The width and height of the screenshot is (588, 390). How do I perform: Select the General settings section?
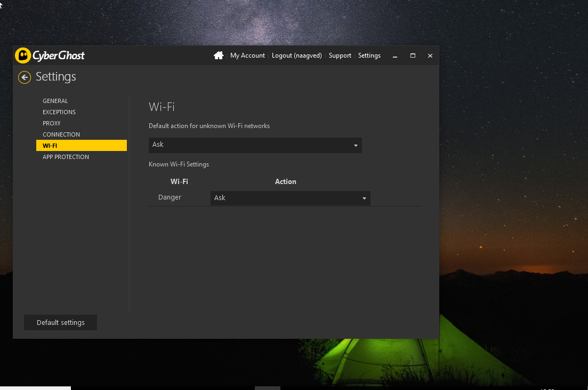(82, 101)
